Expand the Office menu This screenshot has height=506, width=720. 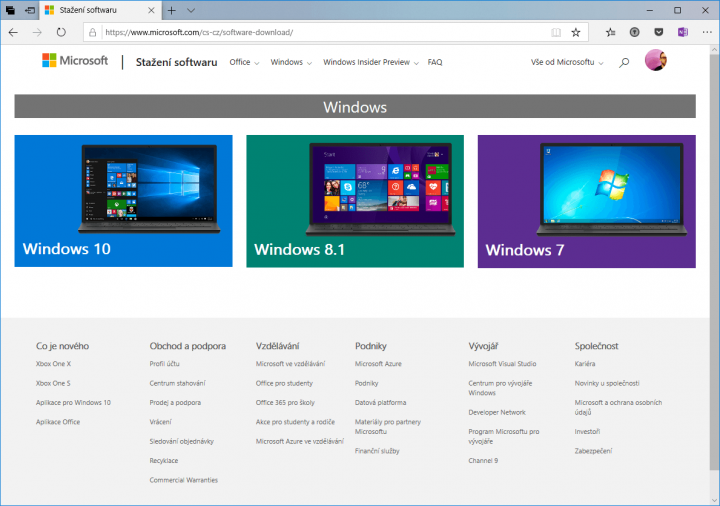pyautogui.click(x=244, y=62)
